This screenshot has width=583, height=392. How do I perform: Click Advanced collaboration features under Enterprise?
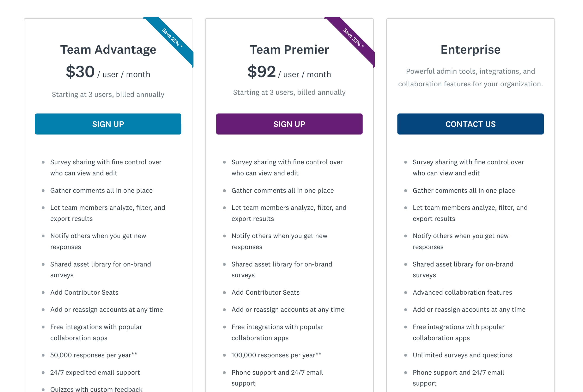coord(462,292)
